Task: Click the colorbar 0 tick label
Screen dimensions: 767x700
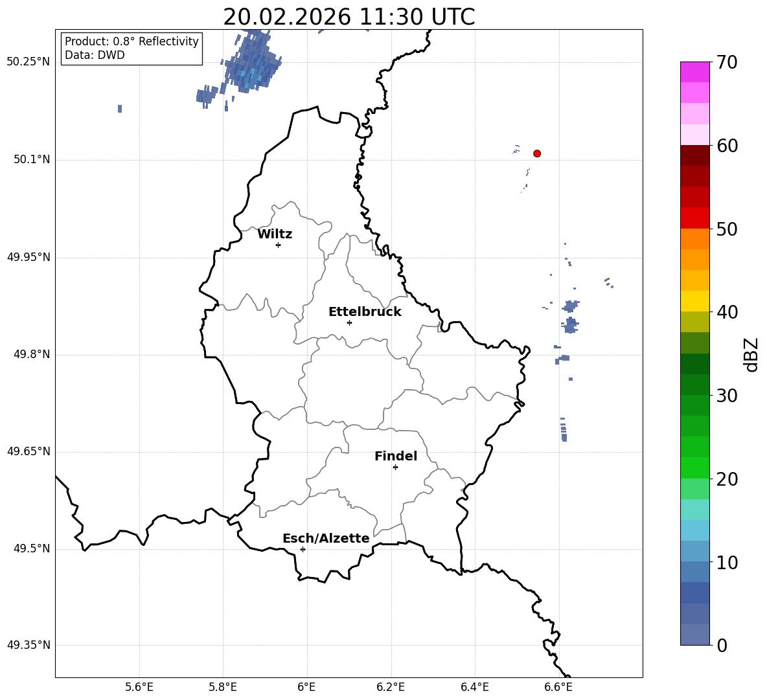Action: tap(722, 646)
